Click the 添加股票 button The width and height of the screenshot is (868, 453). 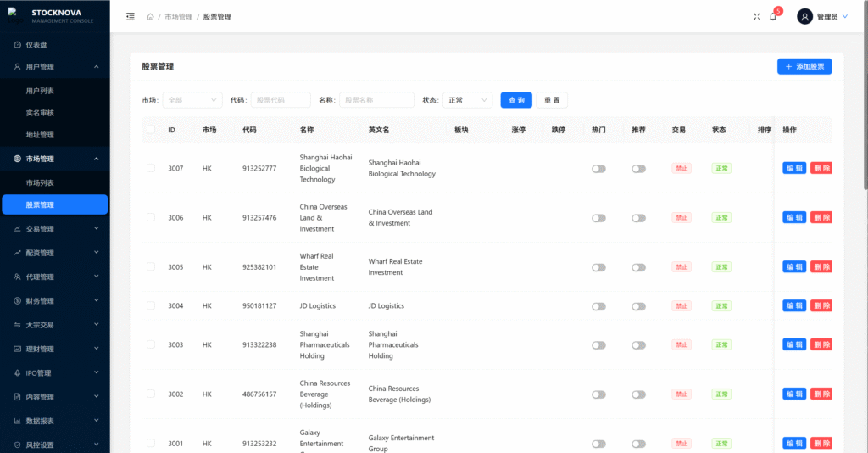pyautogui.click(x=804, y=66)
